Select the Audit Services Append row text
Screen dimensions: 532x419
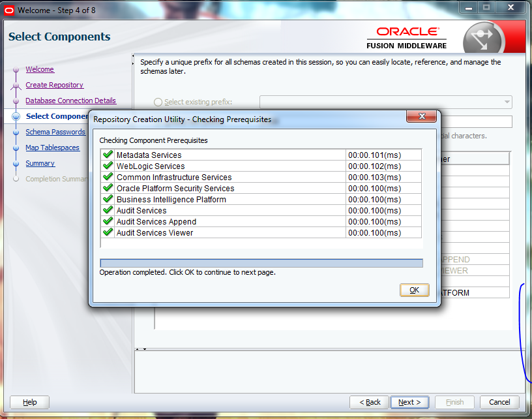(x=156, y=222)
